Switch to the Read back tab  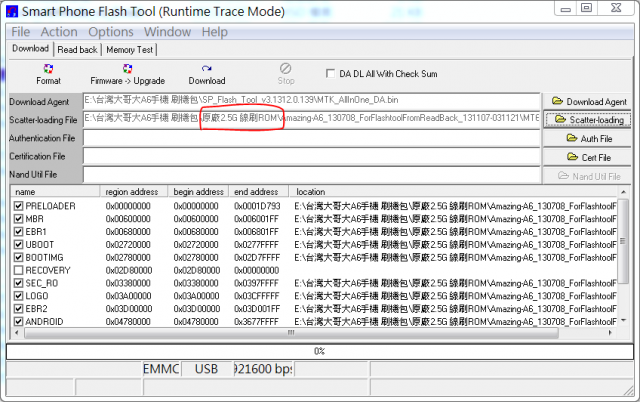77,50
